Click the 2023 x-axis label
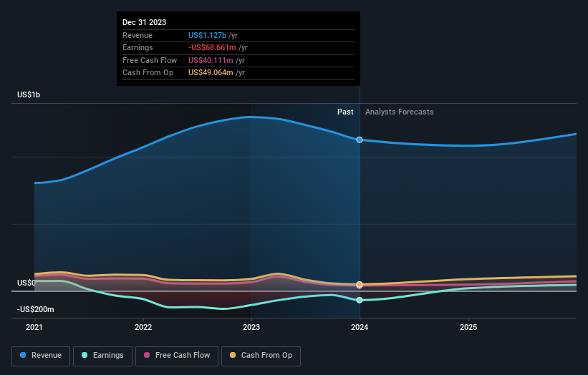This screenshot has height=375, width=588. 251,328
